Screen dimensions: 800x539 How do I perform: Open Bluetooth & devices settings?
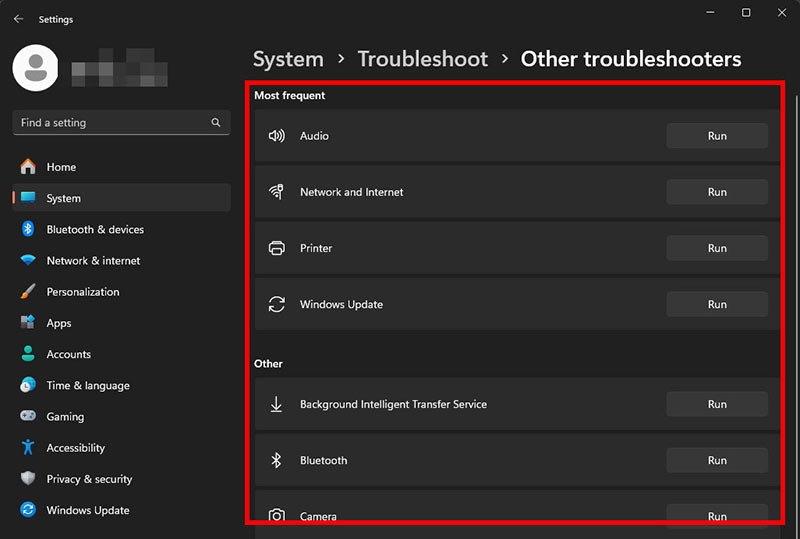coord(121,229)
